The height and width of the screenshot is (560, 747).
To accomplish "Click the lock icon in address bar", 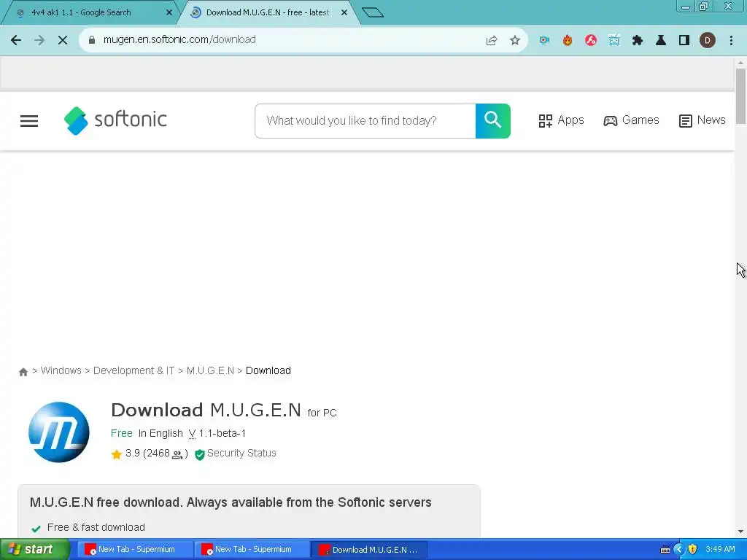I will click(92, 40).
